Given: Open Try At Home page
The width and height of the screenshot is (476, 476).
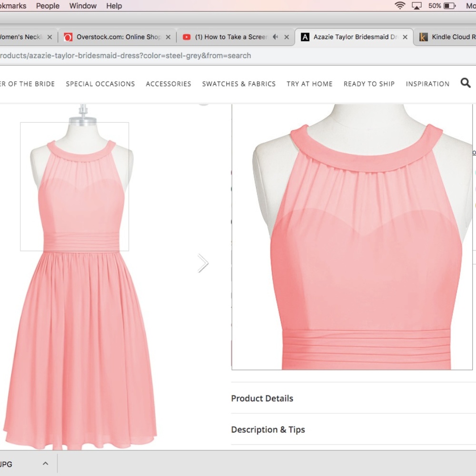Looking at the screenshot, I should [310, 84].
